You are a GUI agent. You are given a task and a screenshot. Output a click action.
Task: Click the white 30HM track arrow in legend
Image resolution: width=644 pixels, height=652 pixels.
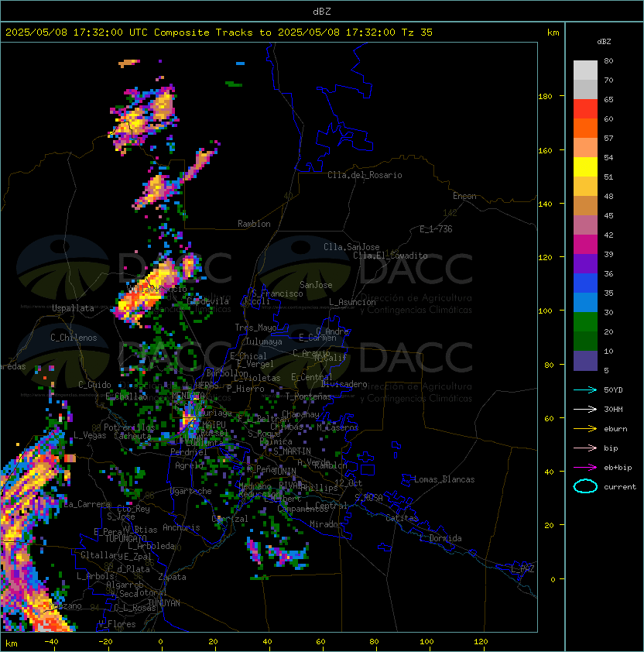[585, 409]
